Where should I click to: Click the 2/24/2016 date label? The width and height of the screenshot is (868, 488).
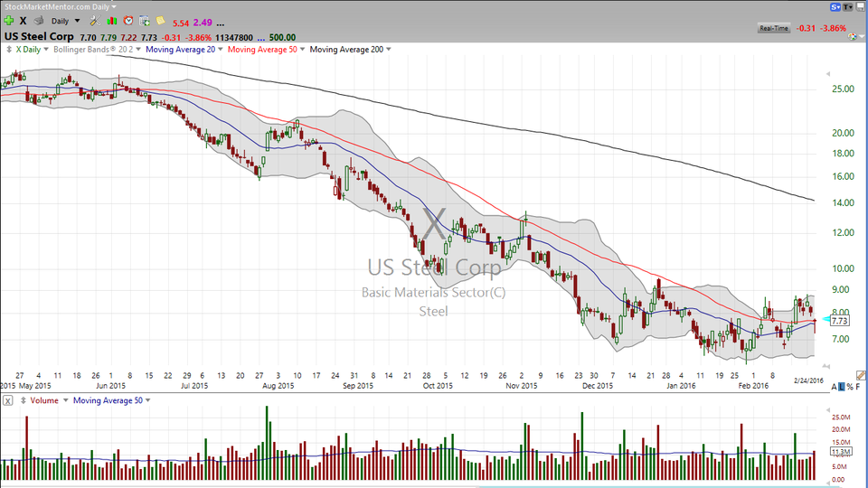pyautogui.click(x=808, y=380)
